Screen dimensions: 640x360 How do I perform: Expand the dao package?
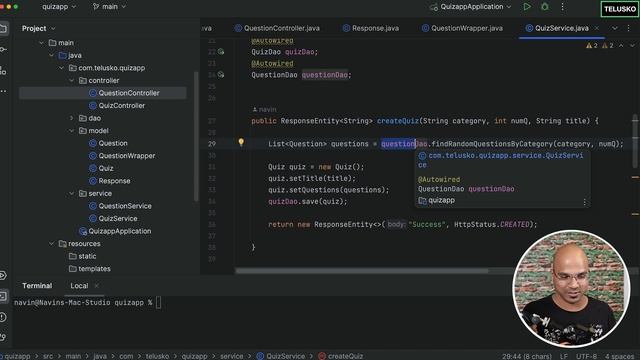(x=71, y=118)
